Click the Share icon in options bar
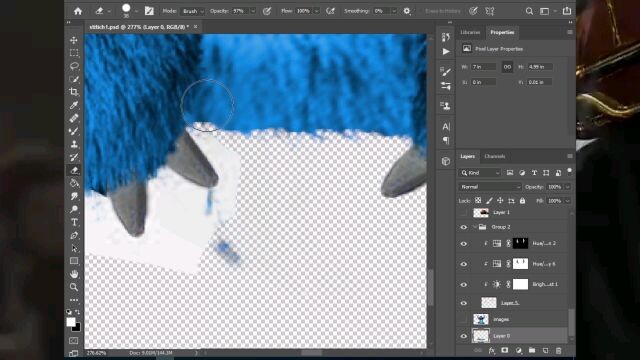Image resolution: width=640 pixels, height=360 pixels. 567,11
